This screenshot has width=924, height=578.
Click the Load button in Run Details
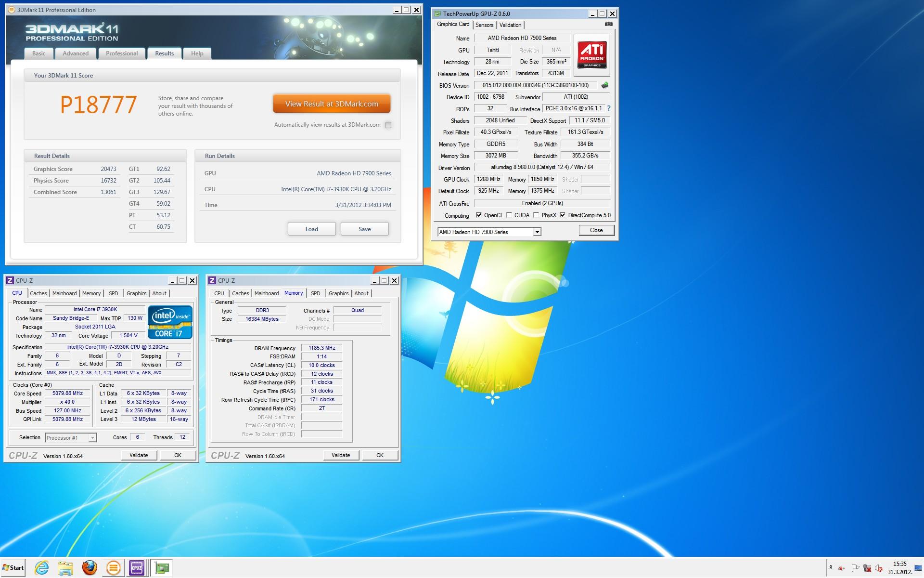pos(312,229)
